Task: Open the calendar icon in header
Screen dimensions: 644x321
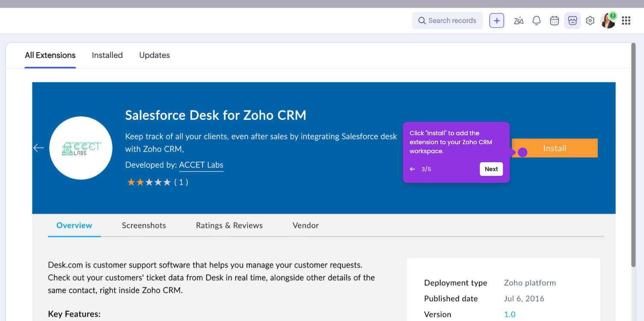Action: click(554, 21)
